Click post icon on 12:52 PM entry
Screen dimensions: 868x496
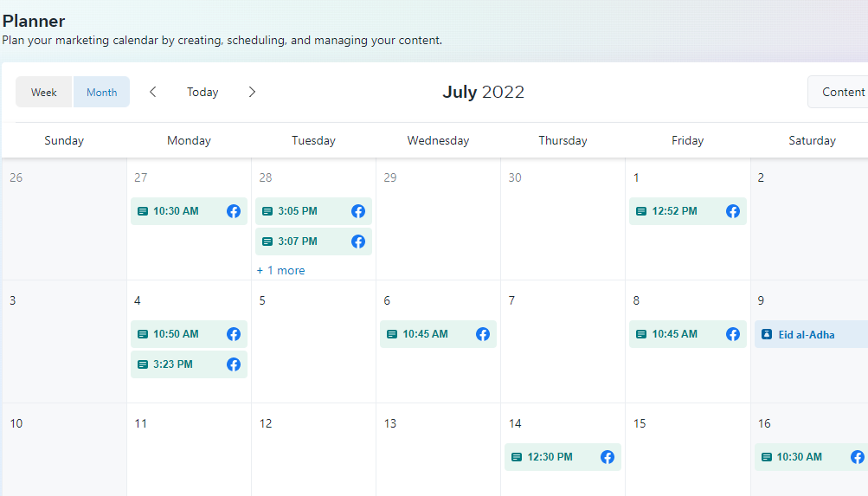tap(641, 211)
